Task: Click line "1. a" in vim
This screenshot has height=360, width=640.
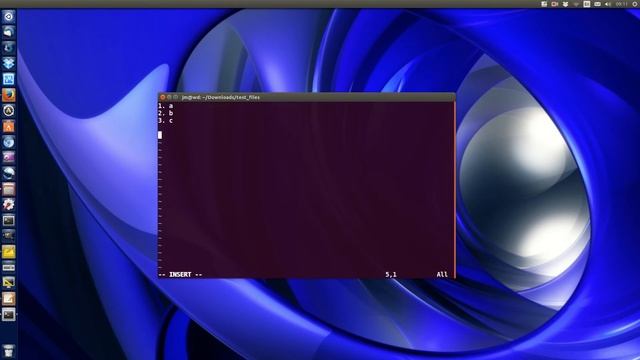Action: pos(165,106)
